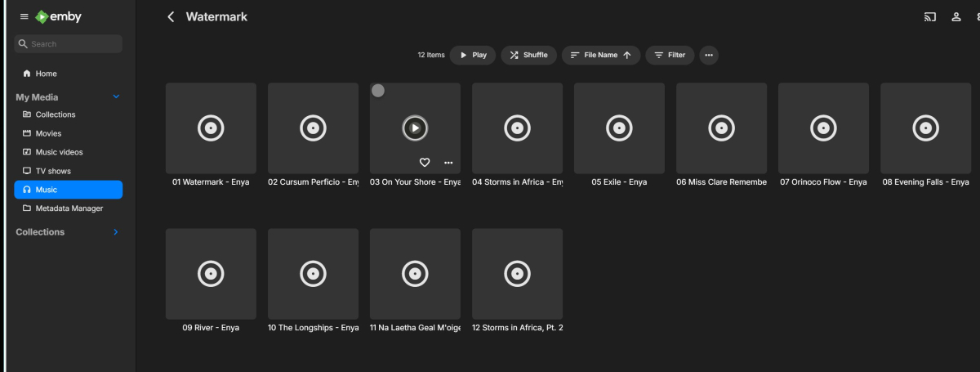Viewport: 980px width, 372px height.
Task: Click the Play button in toolbar
Action: click(x=473, y=55)
